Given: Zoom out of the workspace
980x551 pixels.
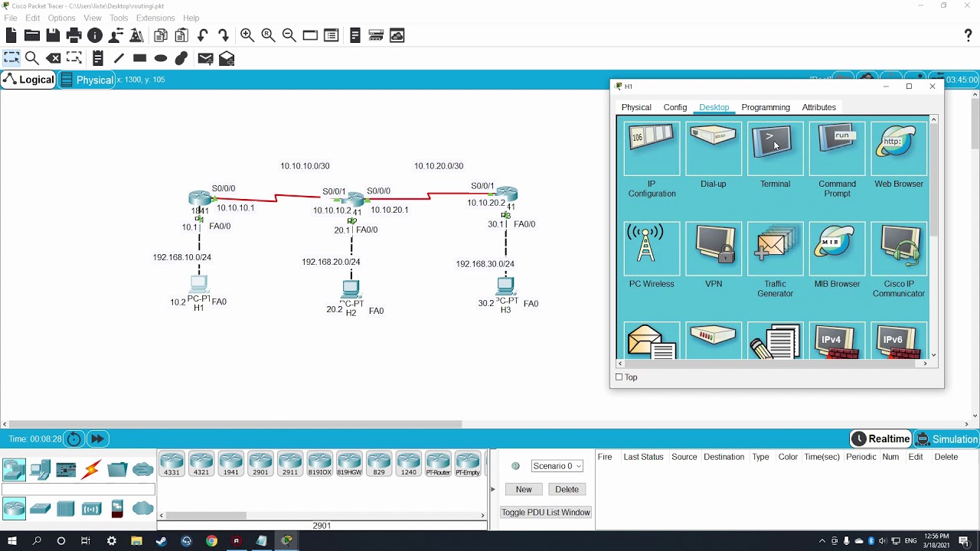Looking at the screenshot, I should 289,35.
